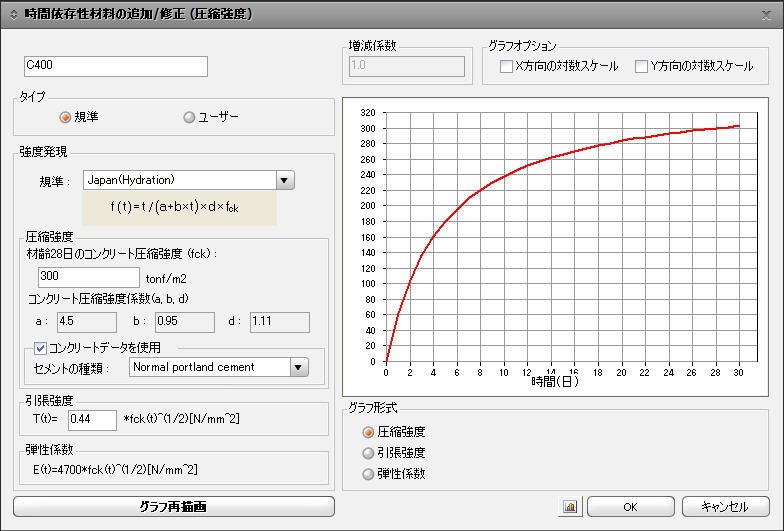Choose 弾性係数 graph type

[369, 474]
